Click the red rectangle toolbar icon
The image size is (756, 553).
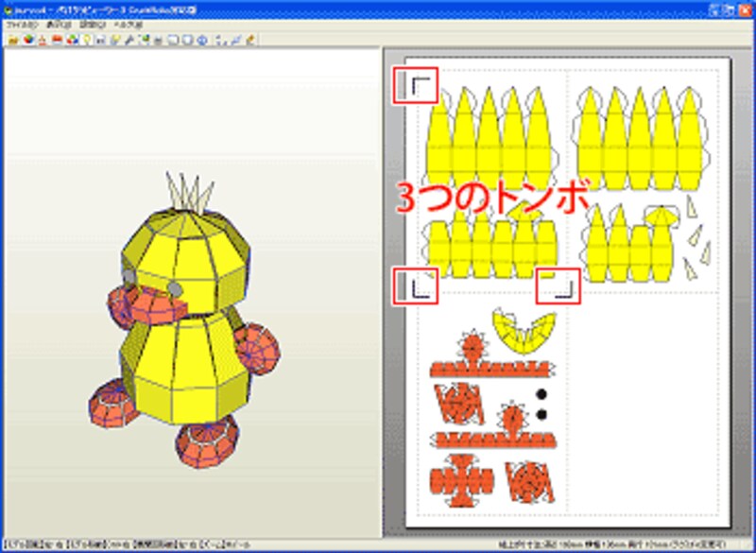point(58,40)
